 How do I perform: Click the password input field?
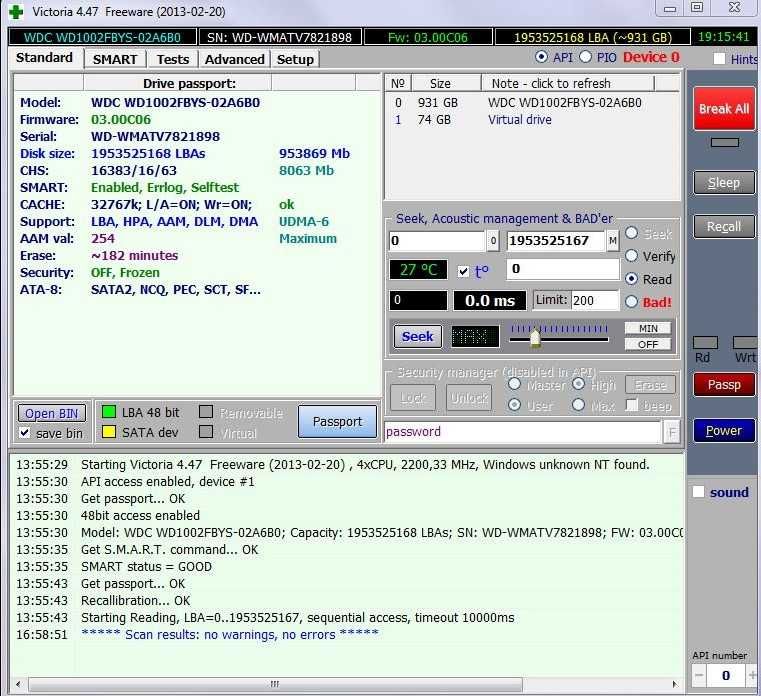(x=523, y=432)
